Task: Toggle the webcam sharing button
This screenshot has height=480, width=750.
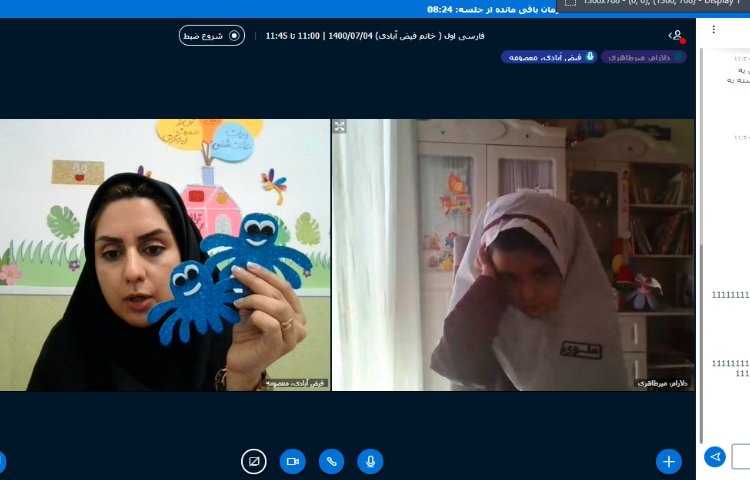Action: [293, 461]
